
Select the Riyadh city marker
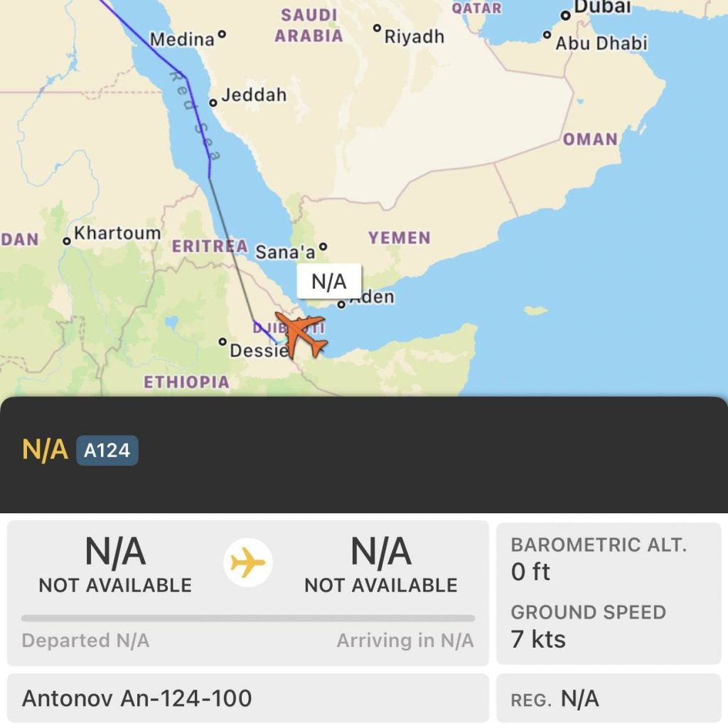click(378, 28)
